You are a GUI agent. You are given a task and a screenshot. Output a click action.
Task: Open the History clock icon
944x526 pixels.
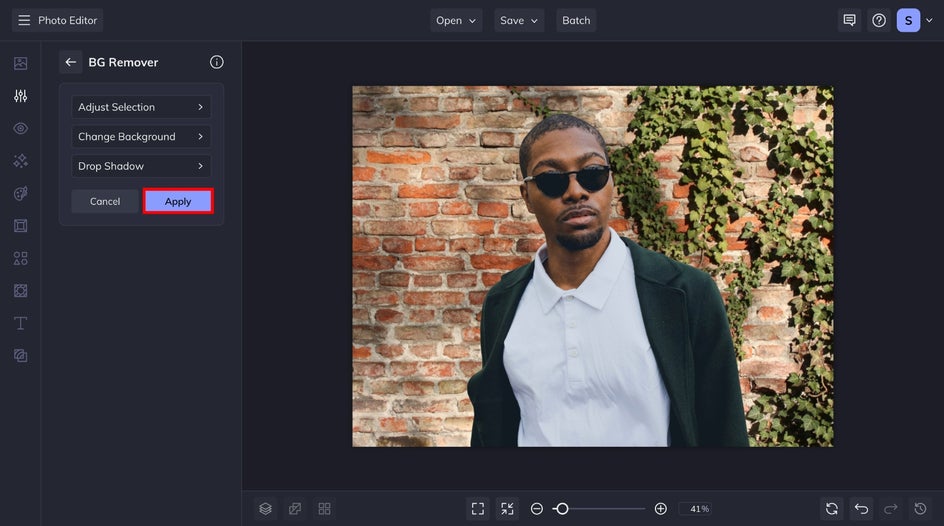pos(920,509)
